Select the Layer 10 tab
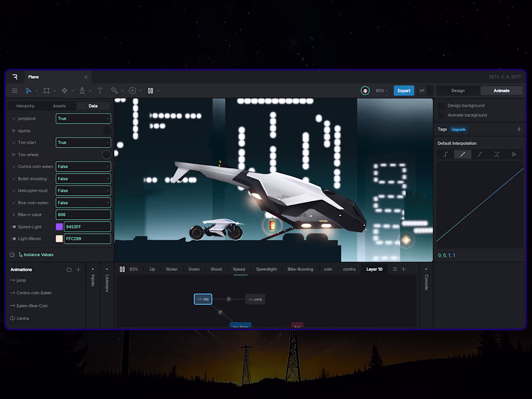Image resolution: width=532 pixels, height=399 pixels. 374,269
